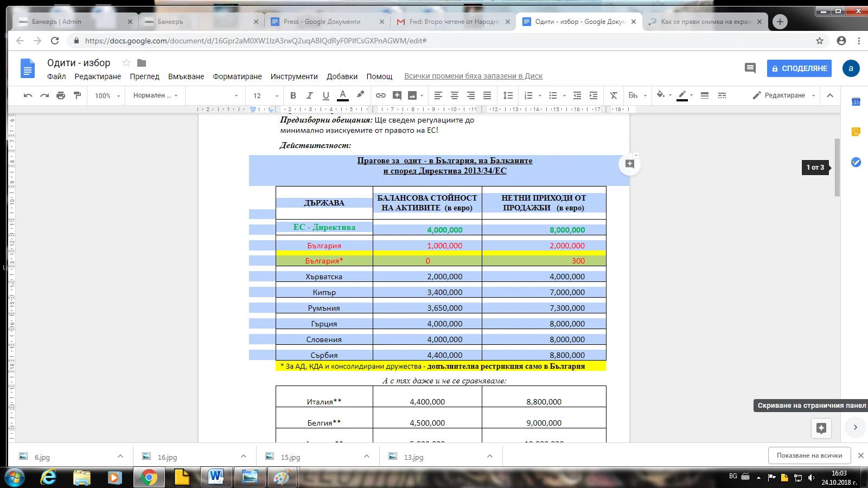Open the Форматиране menu

237,76
